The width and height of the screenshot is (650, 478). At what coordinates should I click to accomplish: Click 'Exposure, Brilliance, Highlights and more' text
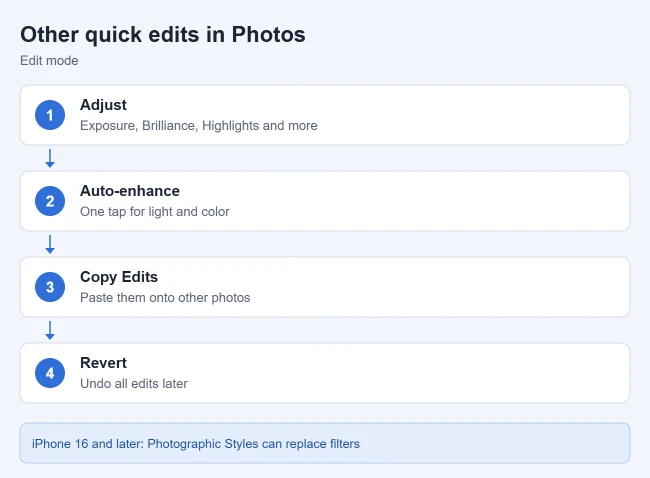tap(199, 126)
